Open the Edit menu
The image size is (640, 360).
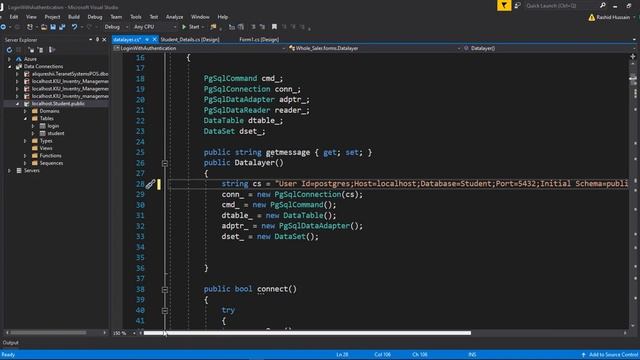click(x=13, y=17)
